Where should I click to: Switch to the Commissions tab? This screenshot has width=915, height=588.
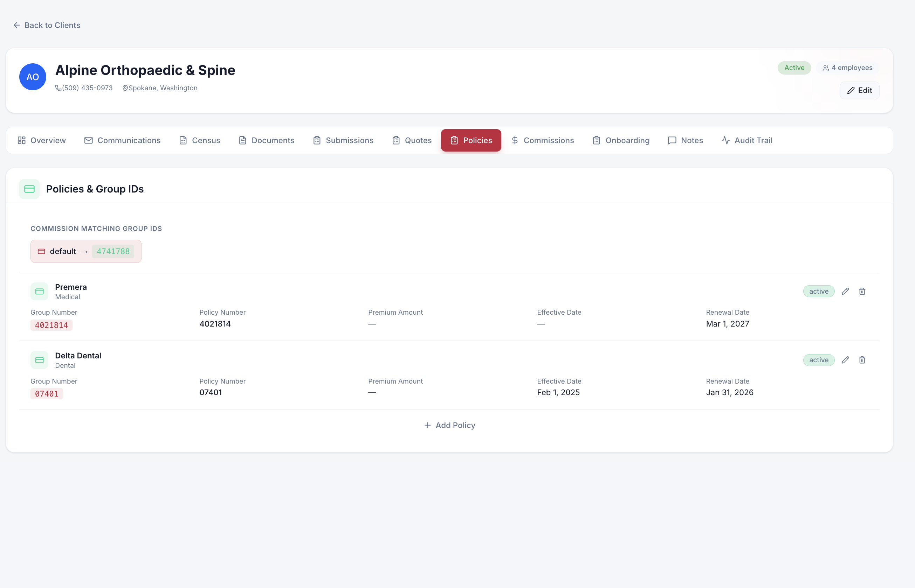tap(543, 140)
